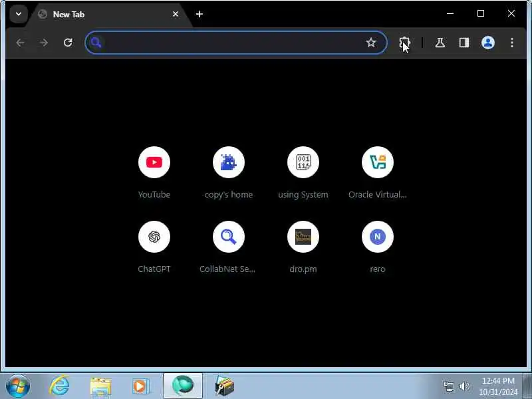Open the dro.pm shortcut

click(x=303, y=247)
